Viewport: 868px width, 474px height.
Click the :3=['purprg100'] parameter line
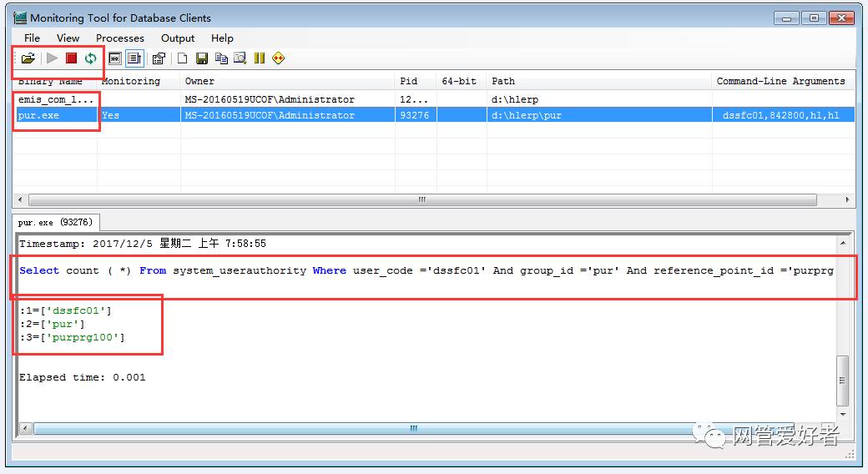[x=72, y=337]
